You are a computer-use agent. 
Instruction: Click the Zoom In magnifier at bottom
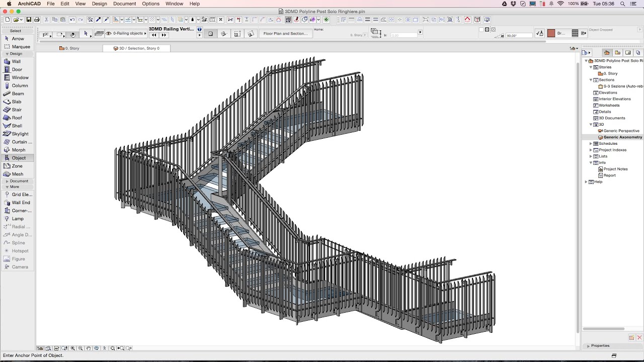pyautogui.click(x=72, y=348)
